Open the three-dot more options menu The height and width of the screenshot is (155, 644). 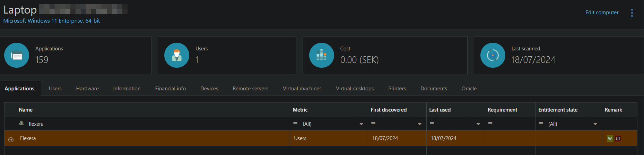[632, 13]
